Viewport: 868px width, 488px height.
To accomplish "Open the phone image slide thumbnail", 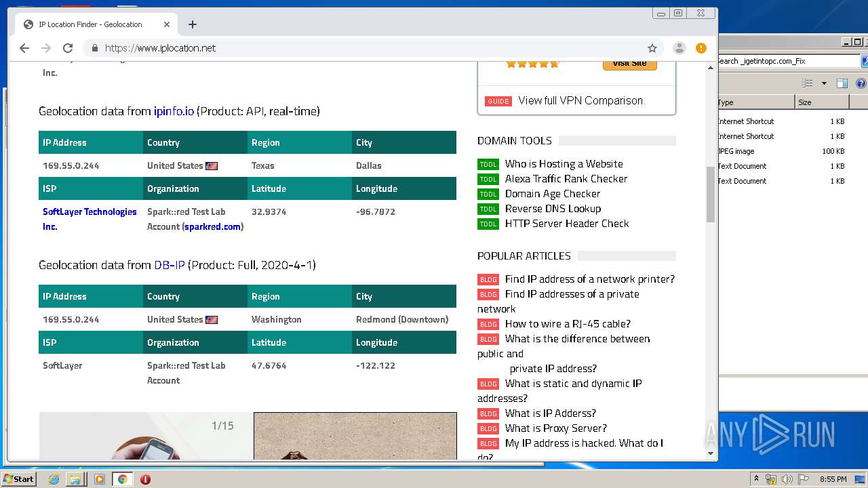I will point(146,436).
